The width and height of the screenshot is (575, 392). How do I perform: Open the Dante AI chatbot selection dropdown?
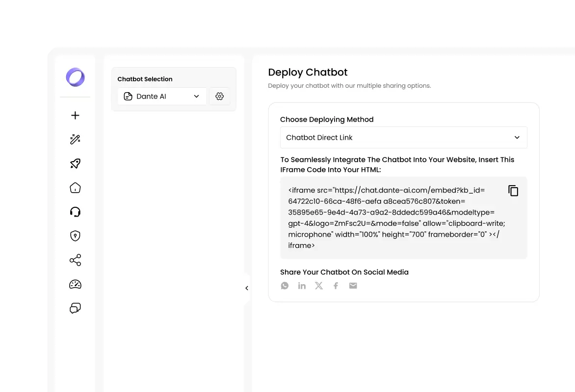click(162, 97)
